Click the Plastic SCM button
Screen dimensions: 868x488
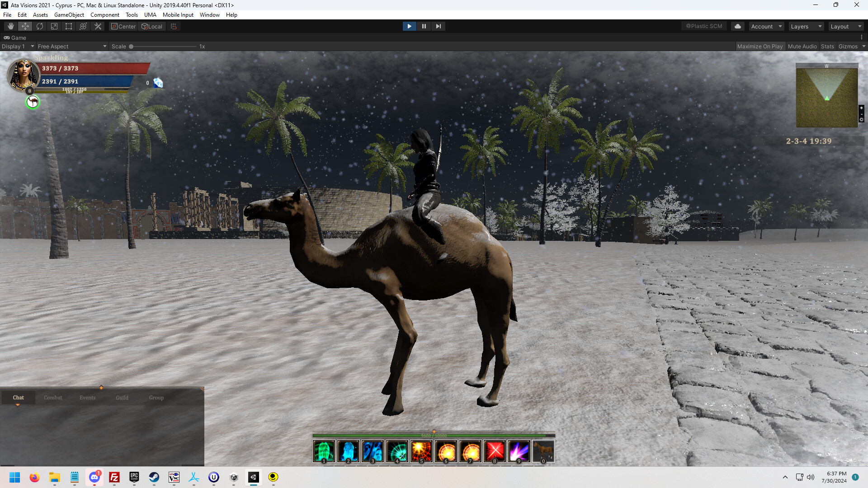(704, 26)
